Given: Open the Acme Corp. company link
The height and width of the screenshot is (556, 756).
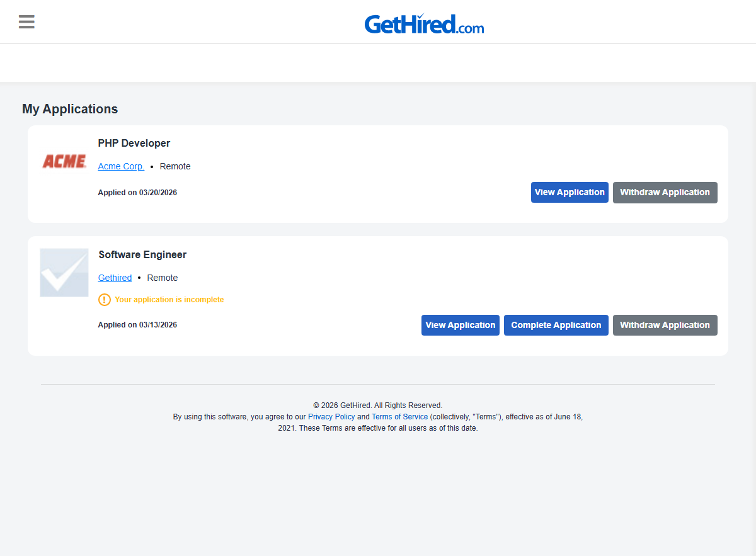Looking at the screenshot, I should click(121, 167).
